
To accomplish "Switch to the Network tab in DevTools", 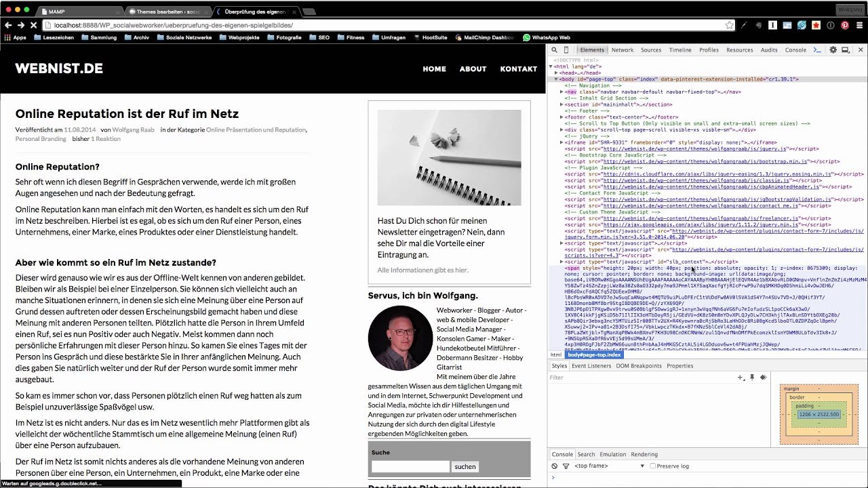I will 622,50.
